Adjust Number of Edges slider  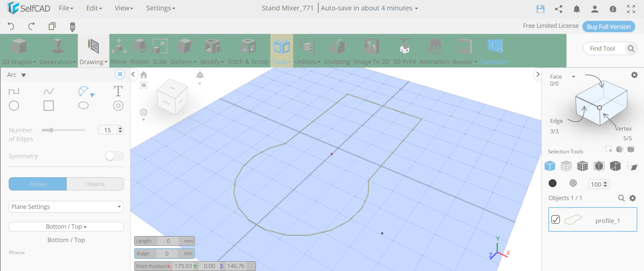(x=63, y=130)
